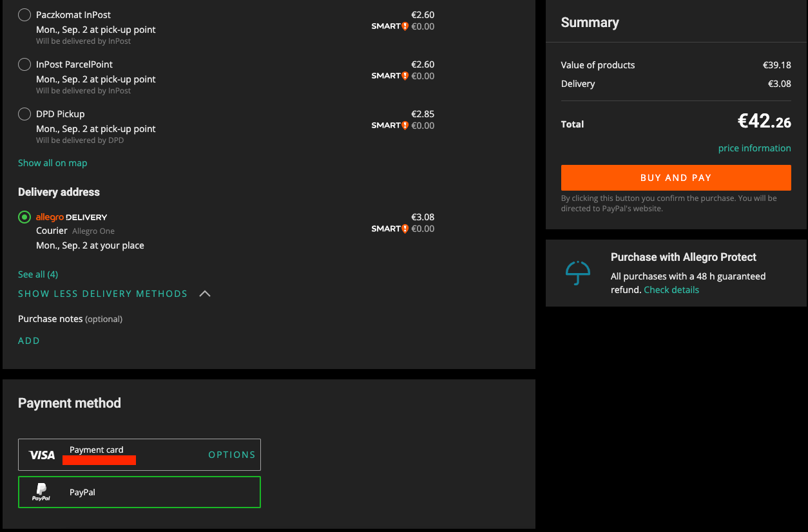
Task: Select Paczkomat InPost delivery radio button
Action: point(24,15)
